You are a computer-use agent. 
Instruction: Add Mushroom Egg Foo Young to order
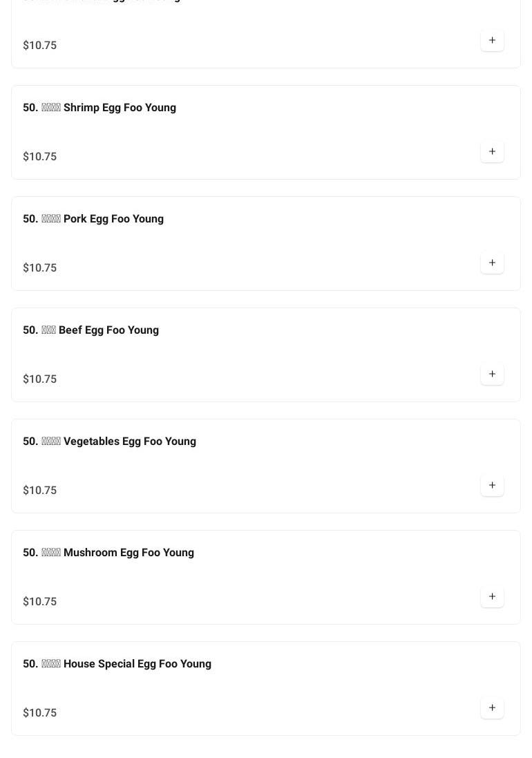pyautogui.click(x=492, y=597)
